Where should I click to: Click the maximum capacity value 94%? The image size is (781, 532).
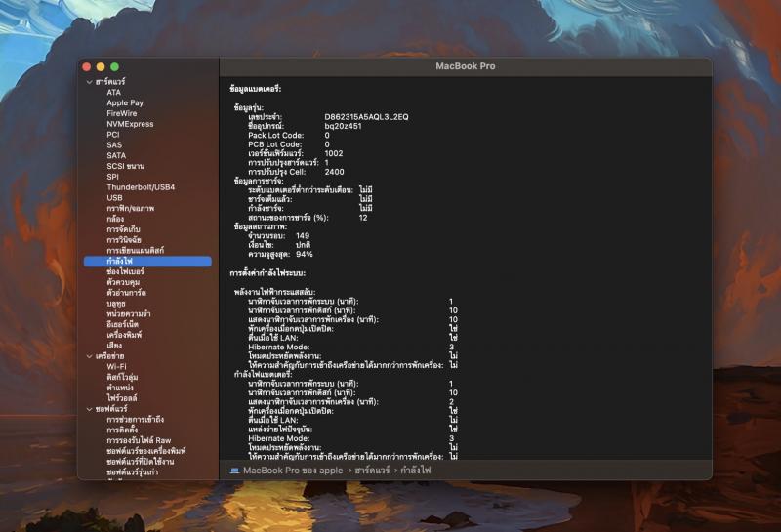[x=304, y=254]
